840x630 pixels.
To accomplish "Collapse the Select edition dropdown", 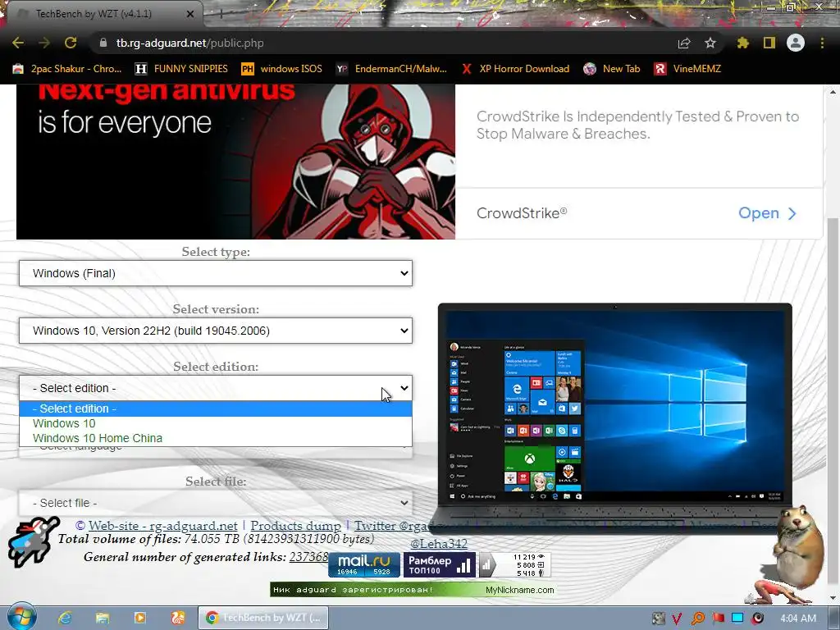I will (x=216, y=388).
